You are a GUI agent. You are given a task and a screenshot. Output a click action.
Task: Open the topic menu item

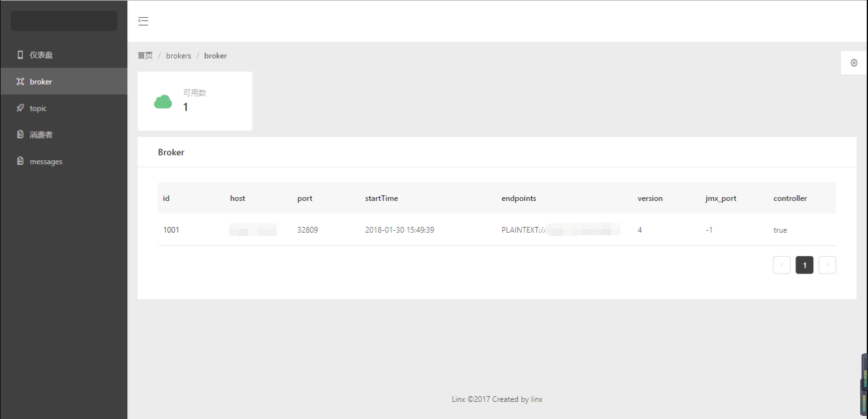[x=64, y=108]
